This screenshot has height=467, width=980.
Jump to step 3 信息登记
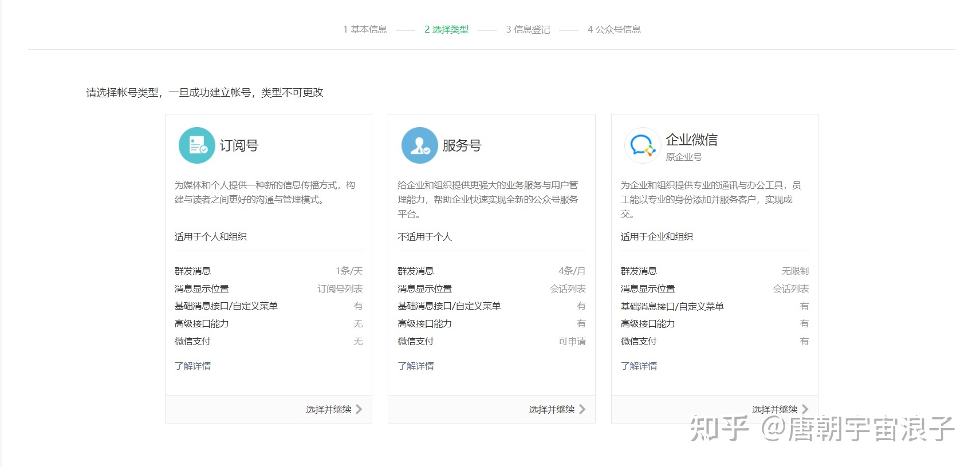(x=528, y=29)
